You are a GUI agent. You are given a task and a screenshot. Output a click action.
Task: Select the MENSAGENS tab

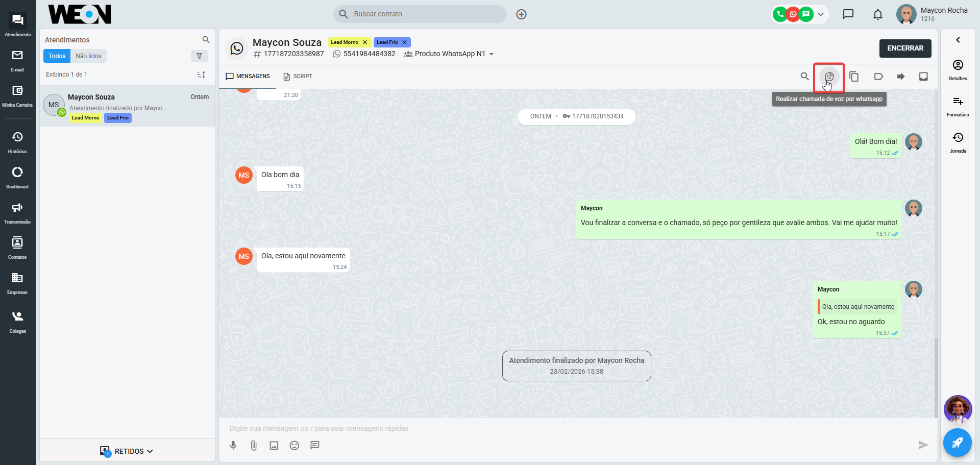pyautogui.click(x=248, y=77)
